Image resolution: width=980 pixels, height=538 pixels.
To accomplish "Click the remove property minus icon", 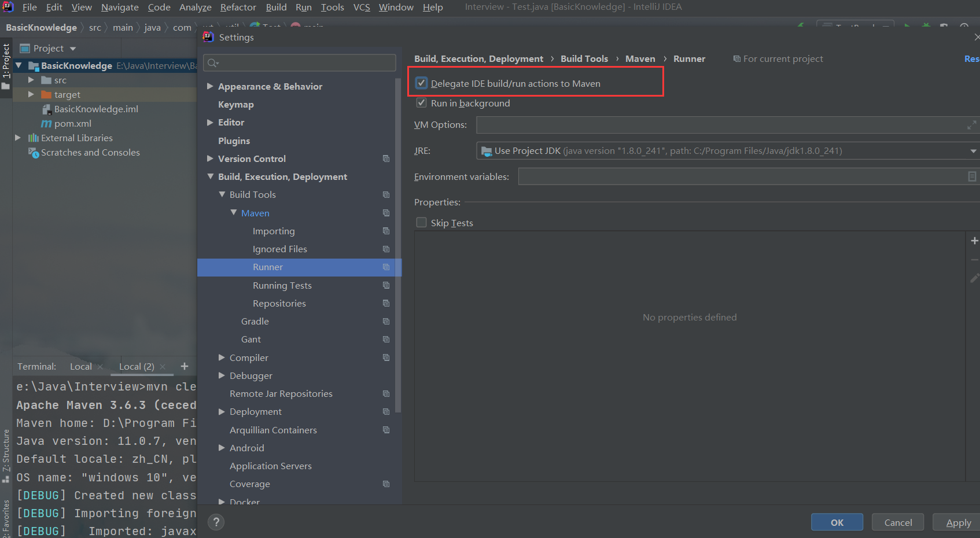I will 974,260.
